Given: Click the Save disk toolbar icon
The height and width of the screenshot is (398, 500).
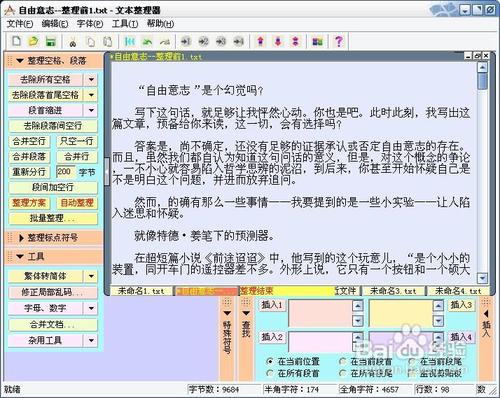Looking at the screenshot, I should (50, 41).
